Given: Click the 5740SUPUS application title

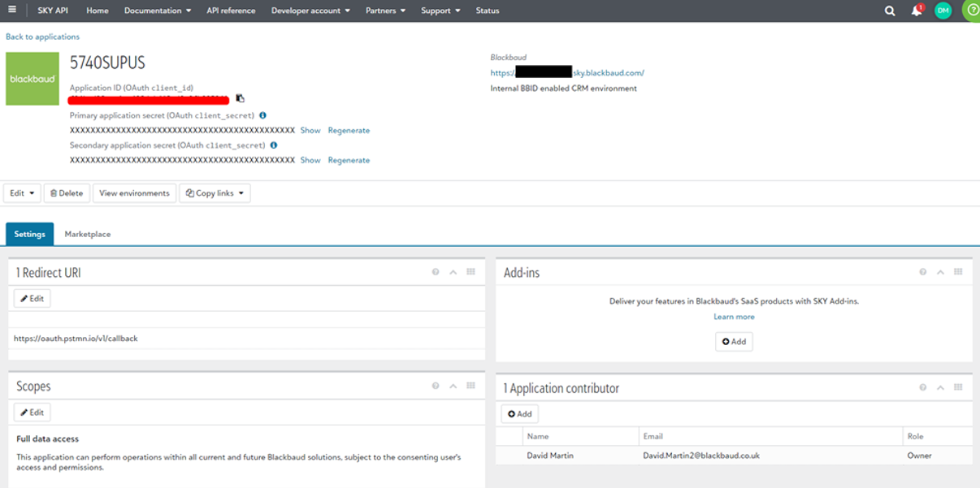Looking at the screenshot, I should pos(107,63).
